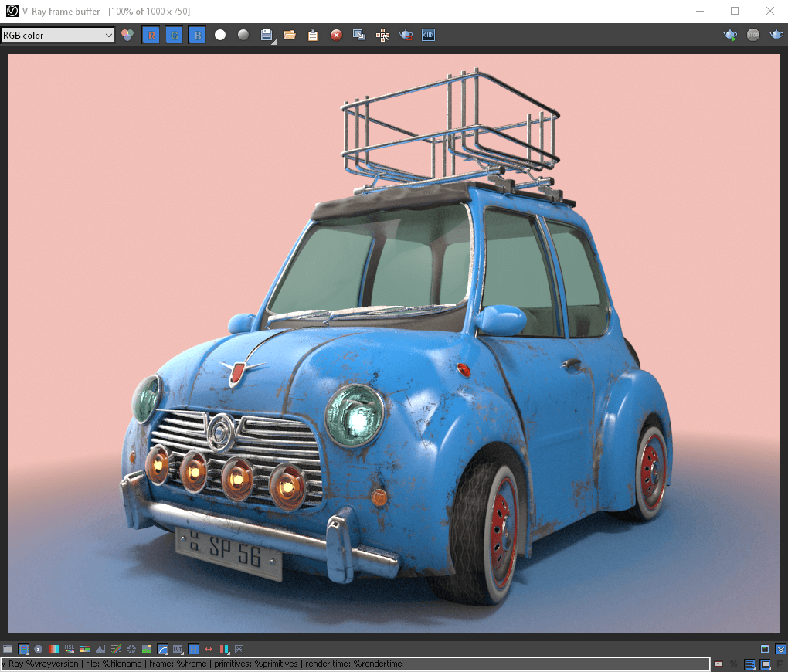This screenshot has width=788, height=672.
Task: Show the pixel information tool
Action: (x=38, y=649)
